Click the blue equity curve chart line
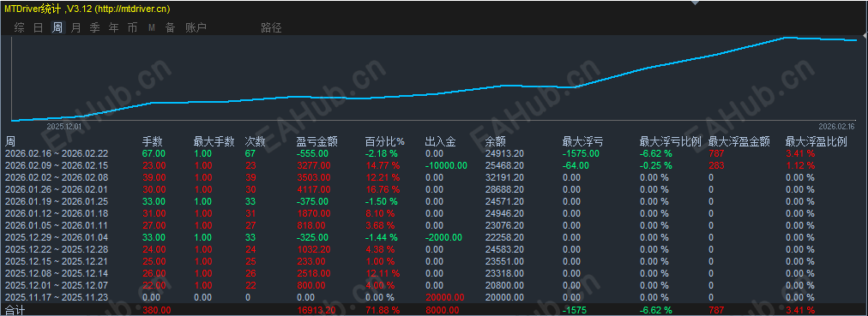Viewport: 868px width, 316px height. click(434, 79)
